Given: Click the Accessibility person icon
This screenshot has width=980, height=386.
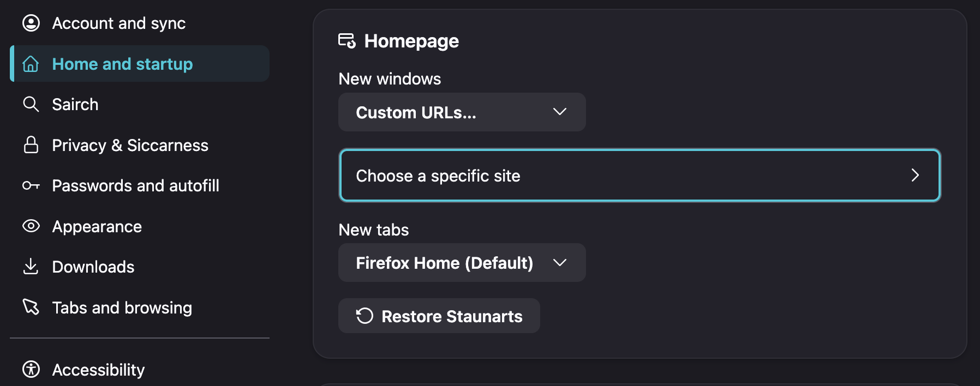Looking at the screenshot, I should tap(31, 369).
